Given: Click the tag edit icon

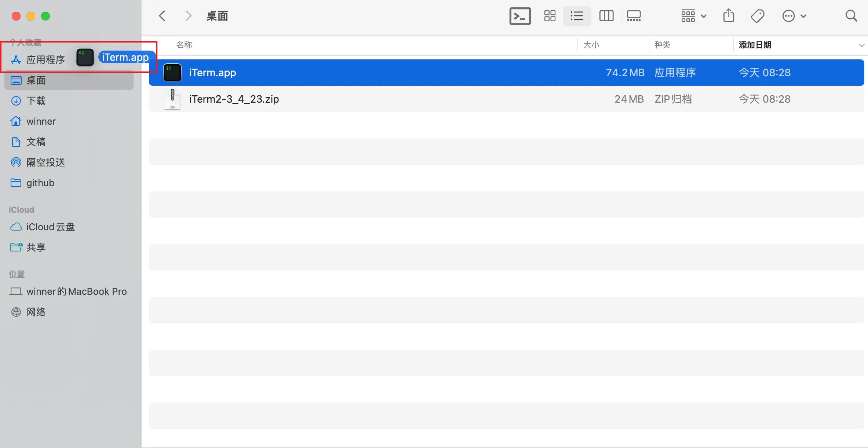Looking at the screenshot, I should (757, 16).
